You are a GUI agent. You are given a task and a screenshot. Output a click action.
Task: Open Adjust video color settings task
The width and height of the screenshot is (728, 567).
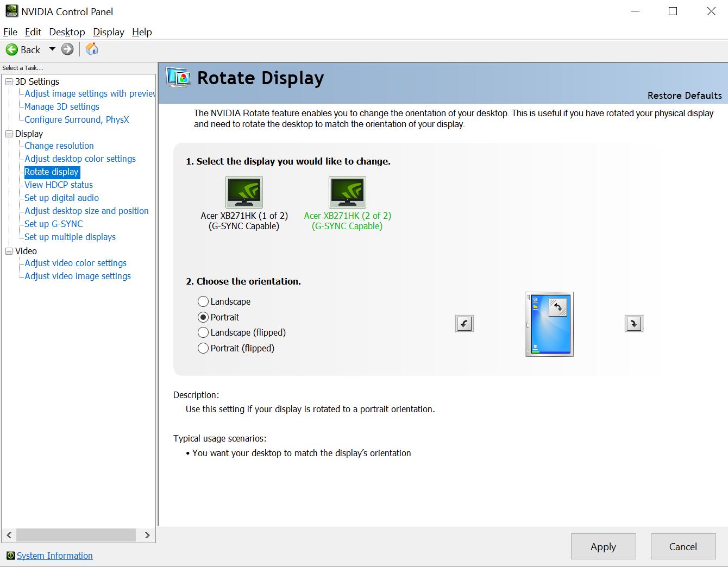click(76, 263)
